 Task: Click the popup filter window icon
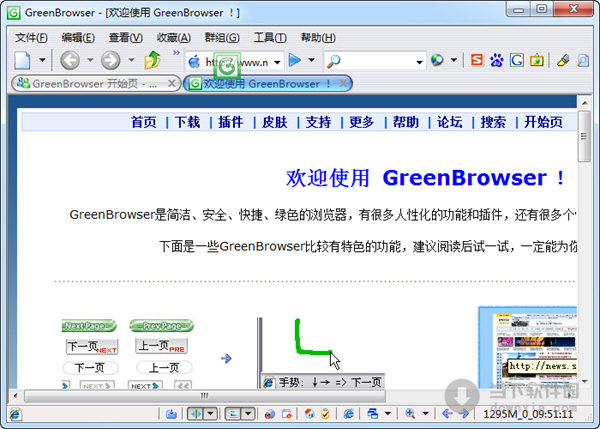click(287, 414)
